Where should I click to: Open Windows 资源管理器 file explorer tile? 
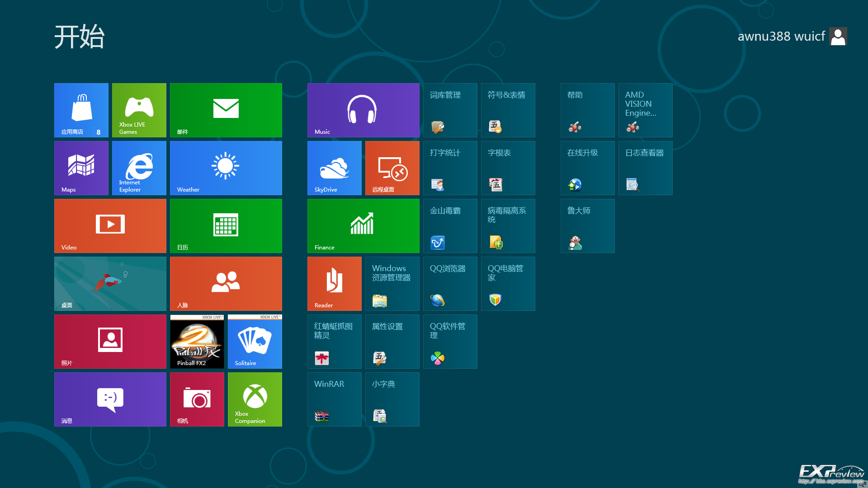pyautogui.click(x=392, y=284)
